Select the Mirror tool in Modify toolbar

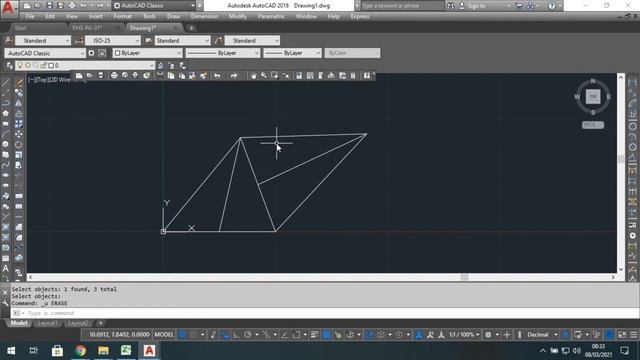coord(19,103)
